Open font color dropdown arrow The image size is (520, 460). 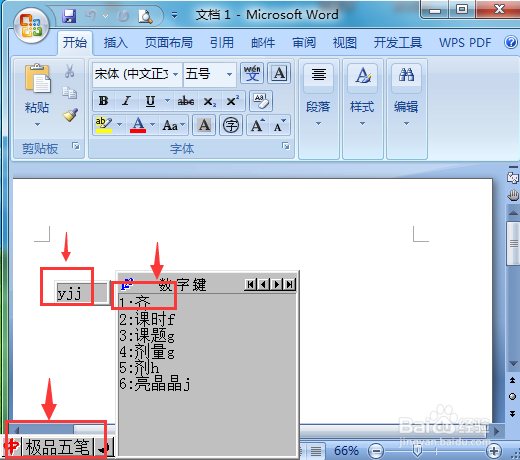coord(152,125)
